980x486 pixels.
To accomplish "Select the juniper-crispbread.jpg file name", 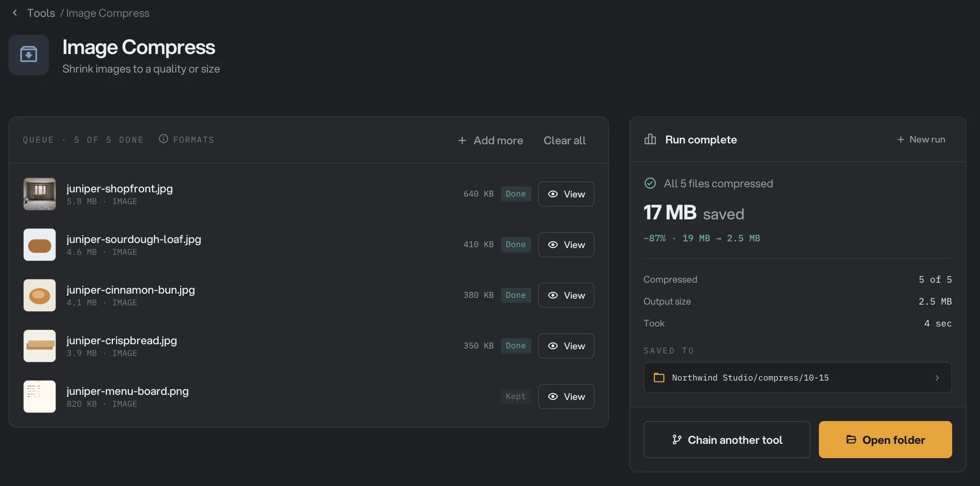I will tap(122, 340).
